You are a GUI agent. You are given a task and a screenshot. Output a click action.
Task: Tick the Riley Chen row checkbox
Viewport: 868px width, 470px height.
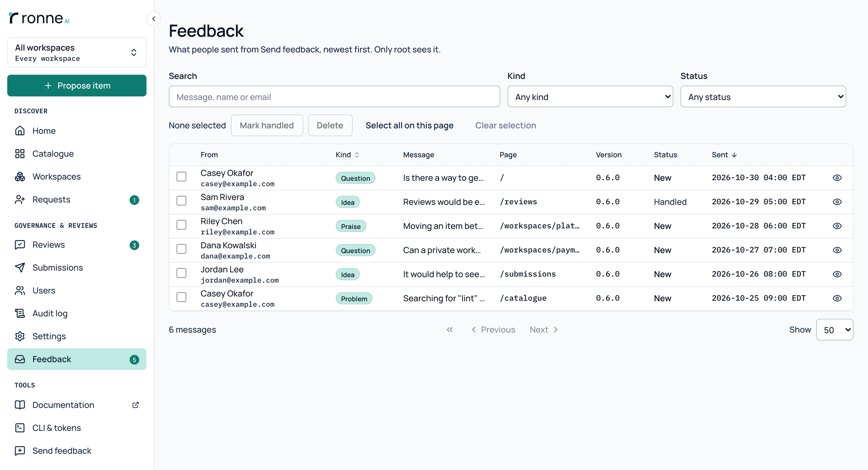(x=182, y=225)
